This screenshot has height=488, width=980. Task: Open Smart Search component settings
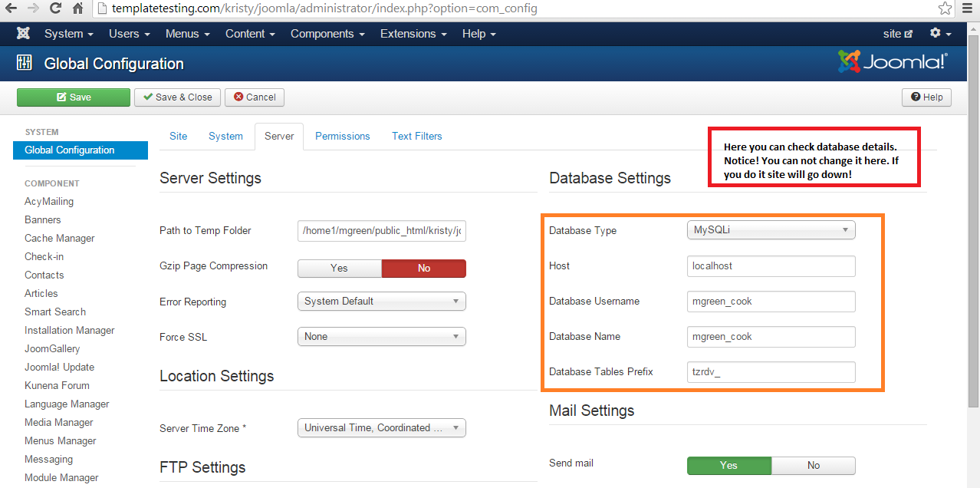[55, 312]
